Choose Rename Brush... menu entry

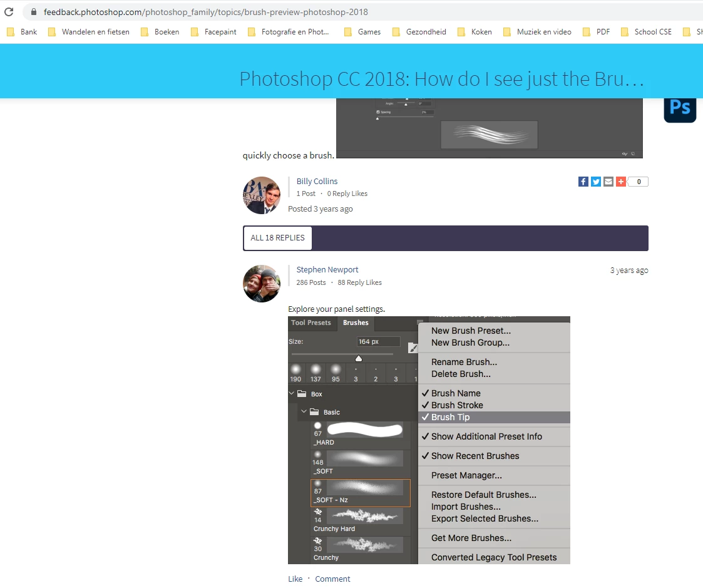464,362
